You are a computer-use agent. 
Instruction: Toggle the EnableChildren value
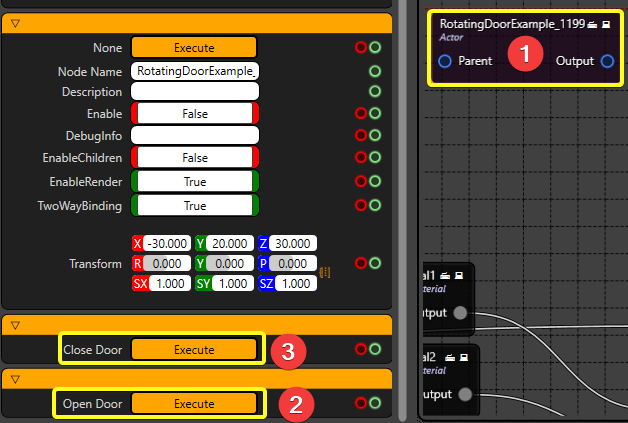coord(194,158)
